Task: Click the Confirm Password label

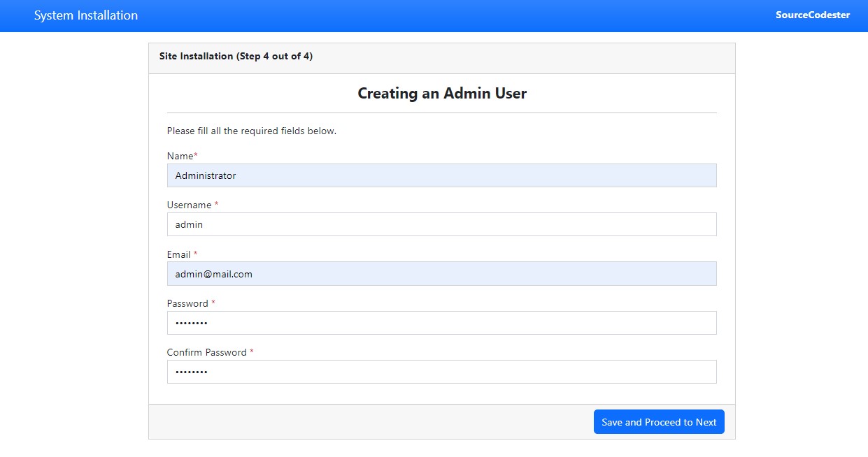Action: point(210,352)
